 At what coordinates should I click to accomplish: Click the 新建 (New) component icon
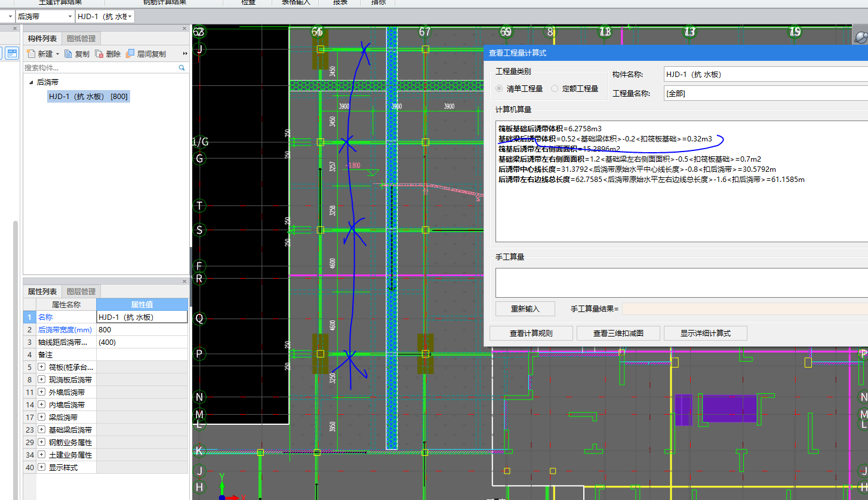point(30,54)
